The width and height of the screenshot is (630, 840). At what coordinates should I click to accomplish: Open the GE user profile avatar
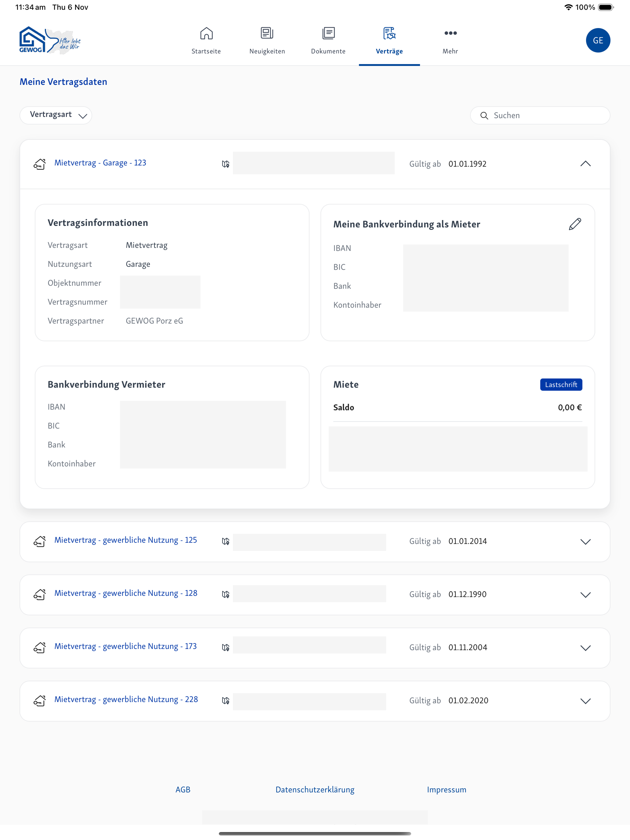[x=598, y=40]
